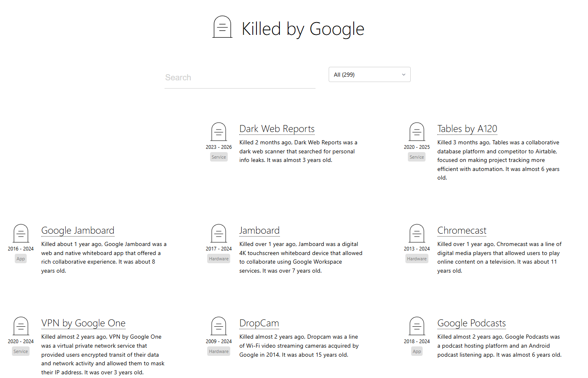Click the tombstone icon for Google Jamboard

pos(21,233)
